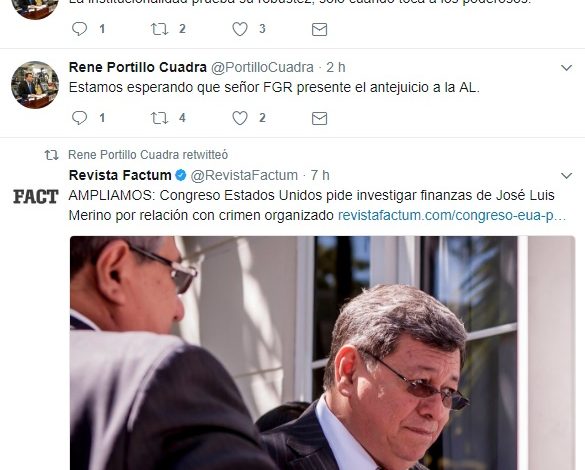Click 'Rene Portillo Cuadra retwitteó' label
This screenshot has height=470, width=585.
coord(148,155)
